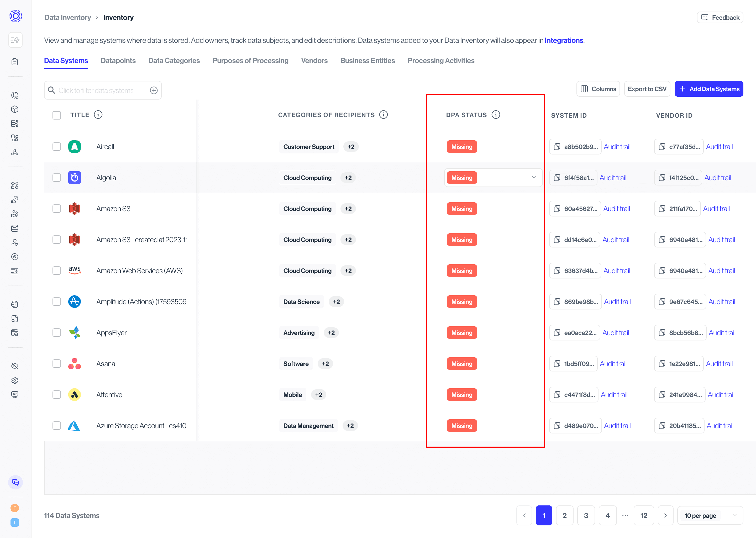Expand Aircall +2 recipient categories

coord(351,147)
